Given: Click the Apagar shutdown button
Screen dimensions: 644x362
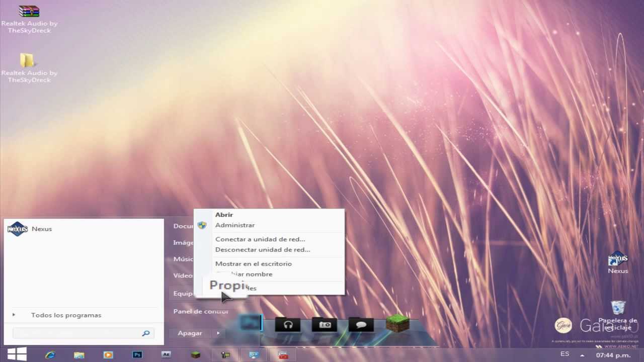Looking at the screenshot, I should 190,333.
